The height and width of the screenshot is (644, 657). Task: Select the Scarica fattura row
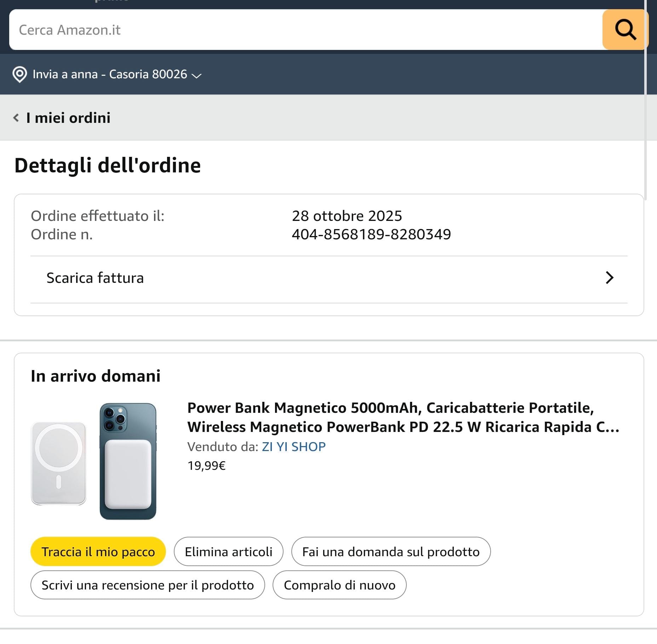[95, 278]
